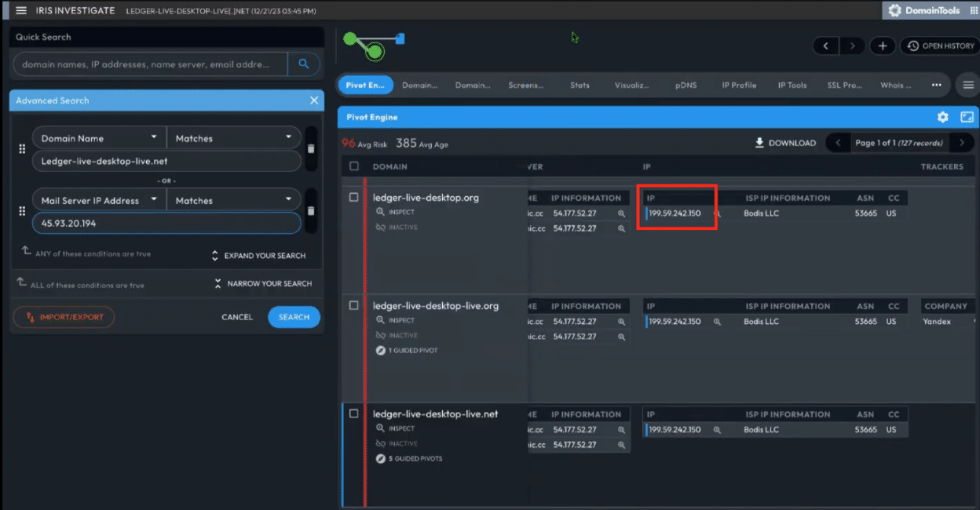Select the checkbox for ledger-live-desktop-live.net
The height and width of the screenshot is (510, 980).
tap(353, 413)
